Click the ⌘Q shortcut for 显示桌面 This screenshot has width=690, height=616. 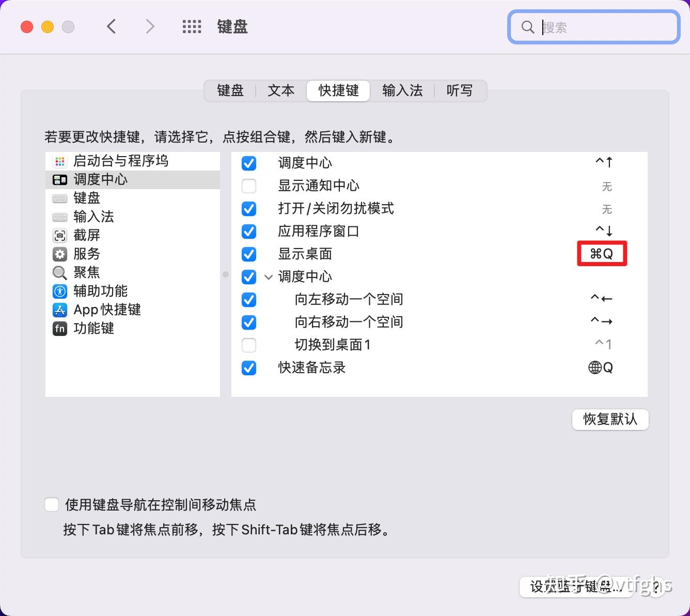point(602,254)
